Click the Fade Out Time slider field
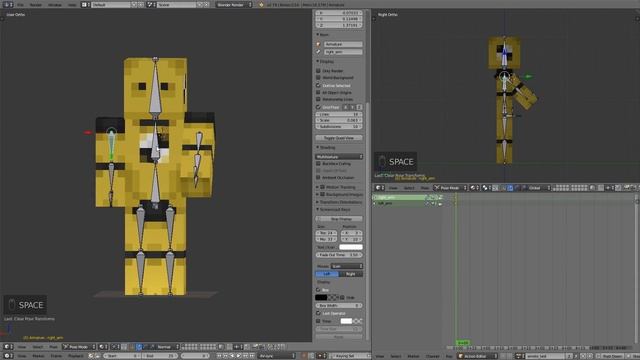This screenshot has height=360, width=640. click(339, 255)
